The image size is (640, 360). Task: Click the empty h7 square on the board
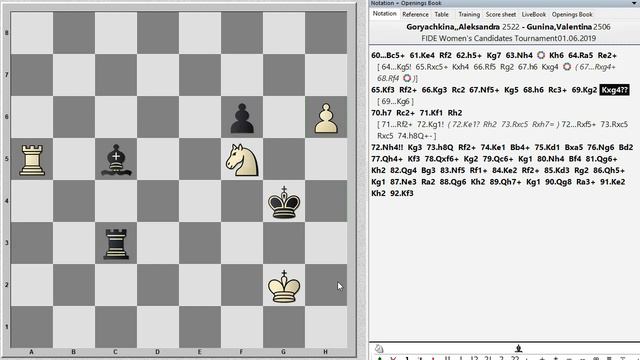pos(326,76)
